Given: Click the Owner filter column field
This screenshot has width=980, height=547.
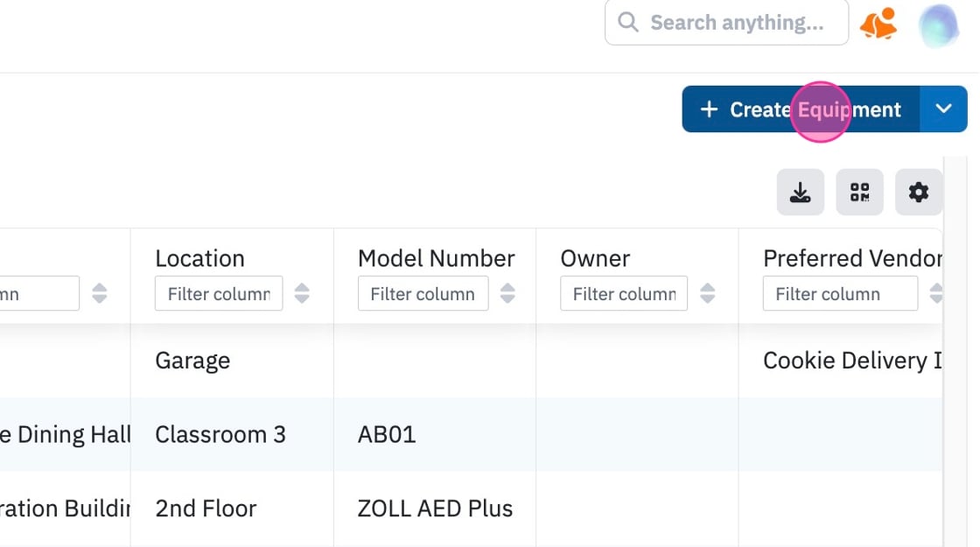Looking at the screenshot, I should point(624,293).
